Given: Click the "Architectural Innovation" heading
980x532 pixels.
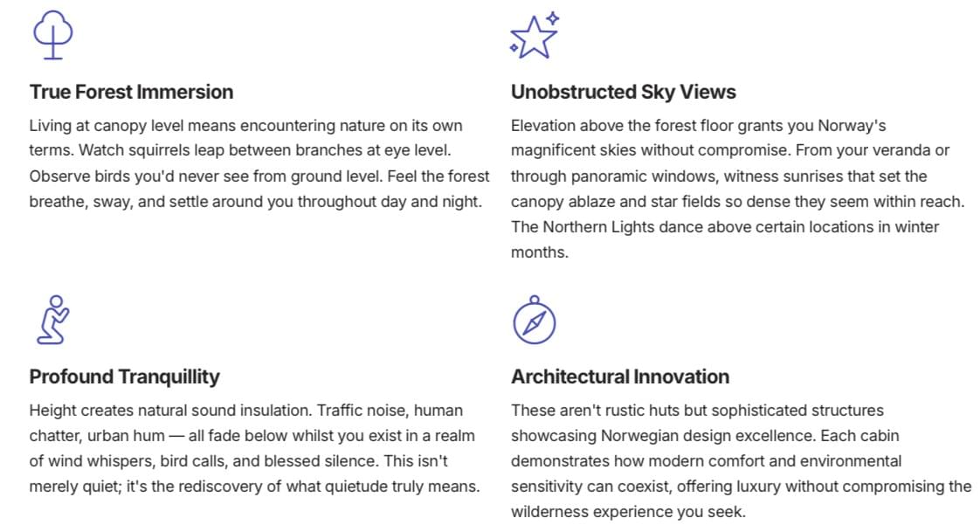Looking at the screenshot, I should point(619,377).
